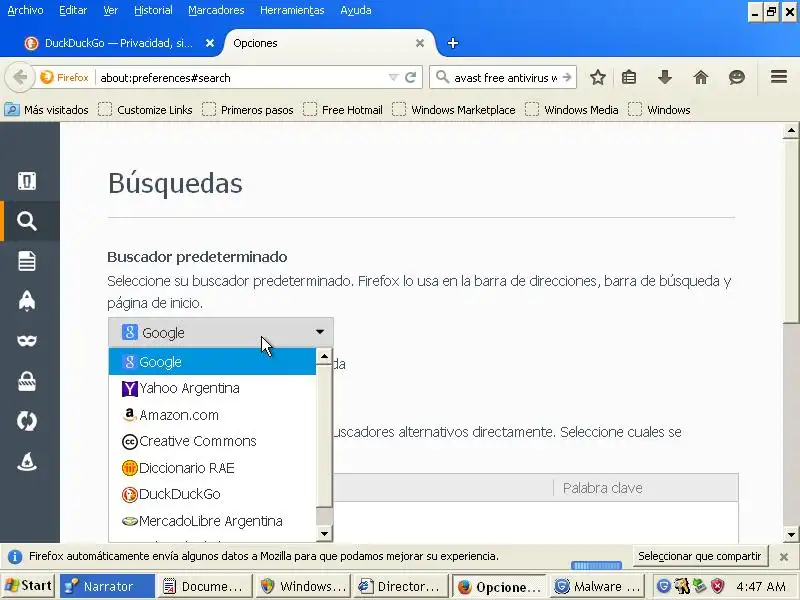Click the info icon in notification bar
Image resolution: width=800 pixels, height=600 pixels.
tap(15, 557)
